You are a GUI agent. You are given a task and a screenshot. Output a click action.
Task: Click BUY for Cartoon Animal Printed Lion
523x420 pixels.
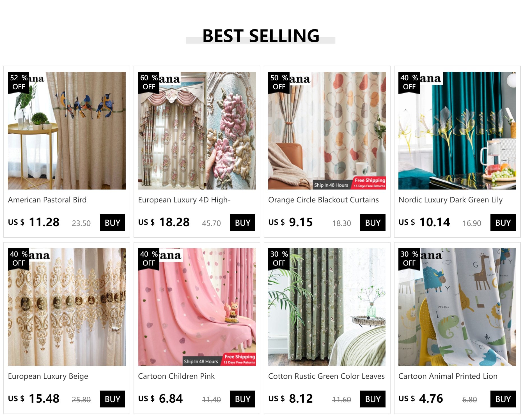[x=503, y=399]
